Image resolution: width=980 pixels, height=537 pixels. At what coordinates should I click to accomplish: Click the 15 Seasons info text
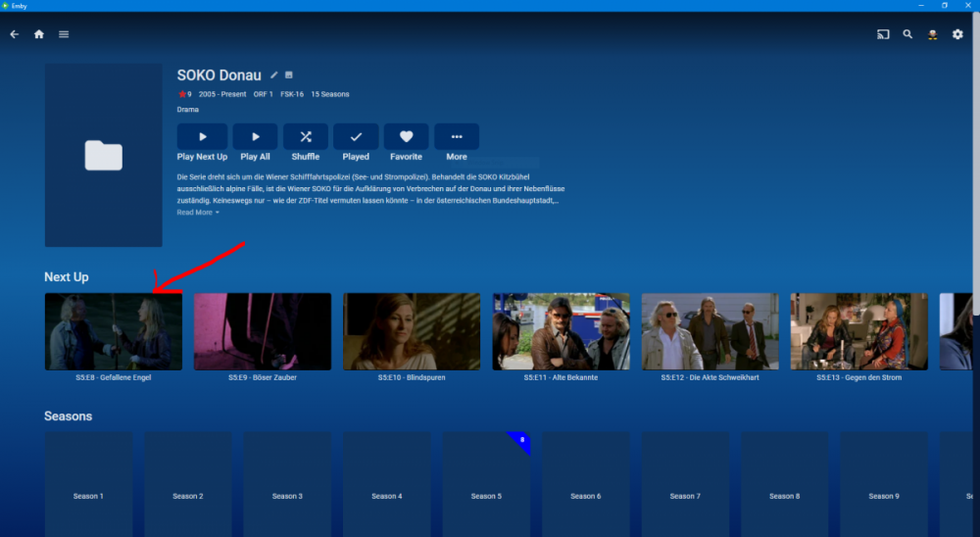click(x=330, y=94)
